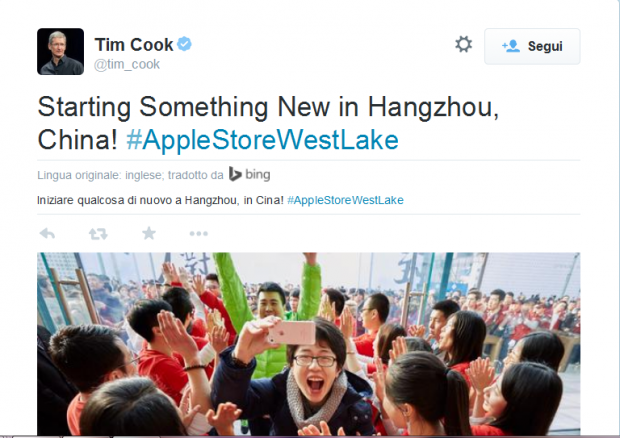Open the gear settings menu
Image resolution: width=620 pixels, height=438 pixels.
[x=463, y=44]
